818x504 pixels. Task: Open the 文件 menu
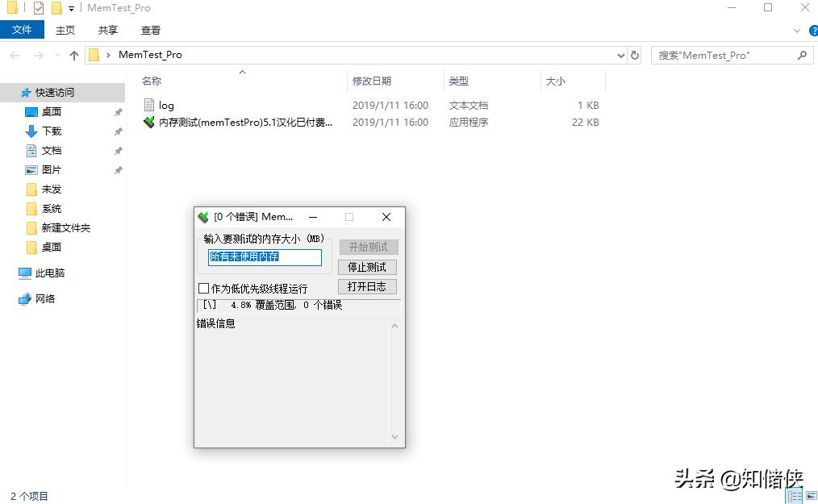click(x=23, y=30)
